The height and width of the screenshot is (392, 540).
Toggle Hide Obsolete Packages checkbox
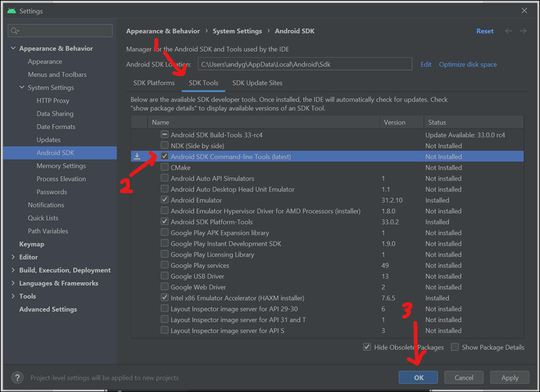[367, 347]
